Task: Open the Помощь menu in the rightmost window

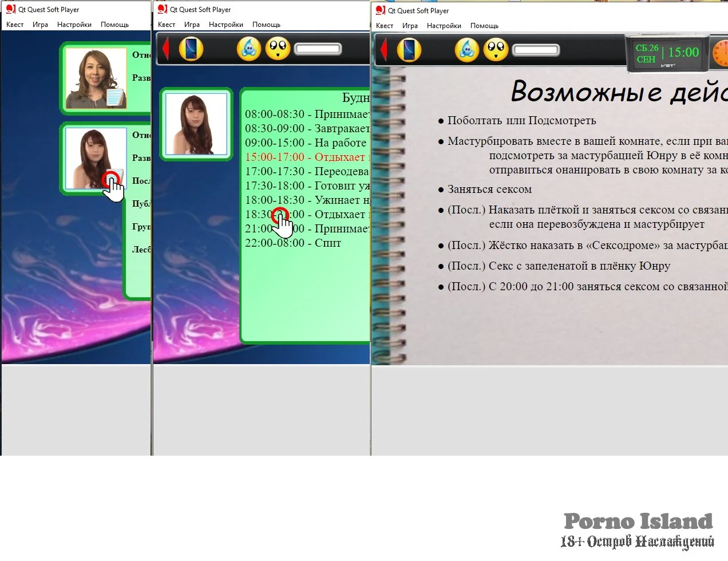Action: pos(484,26)
